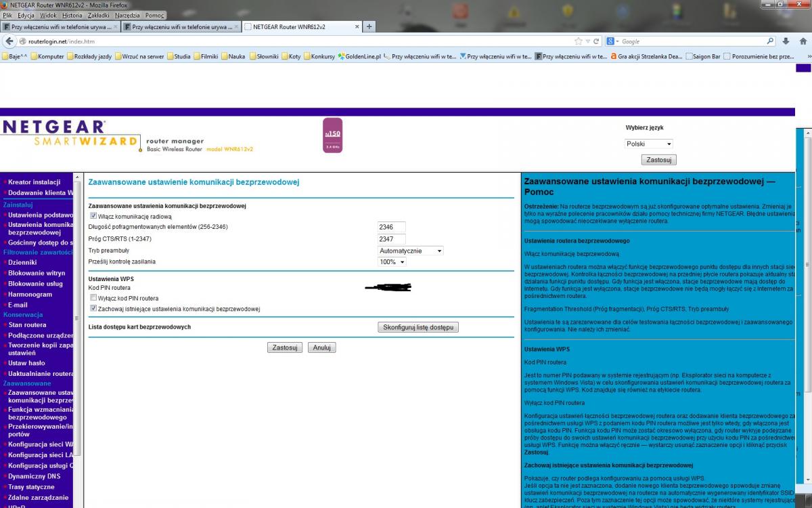The width and height of the screenshot is (812, 508).
Task: Open Dzienniki sidebar link
Action: tap(22, 262)
